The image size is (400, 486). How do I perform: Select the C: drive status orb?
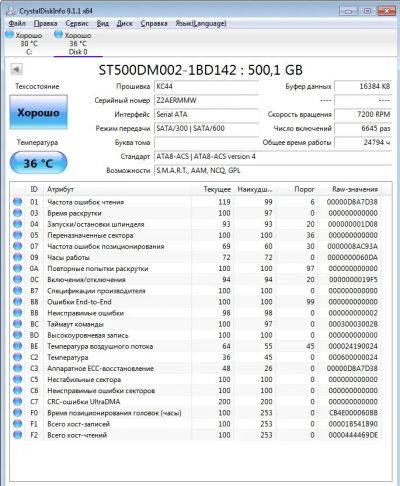click(x=9, y=34)
